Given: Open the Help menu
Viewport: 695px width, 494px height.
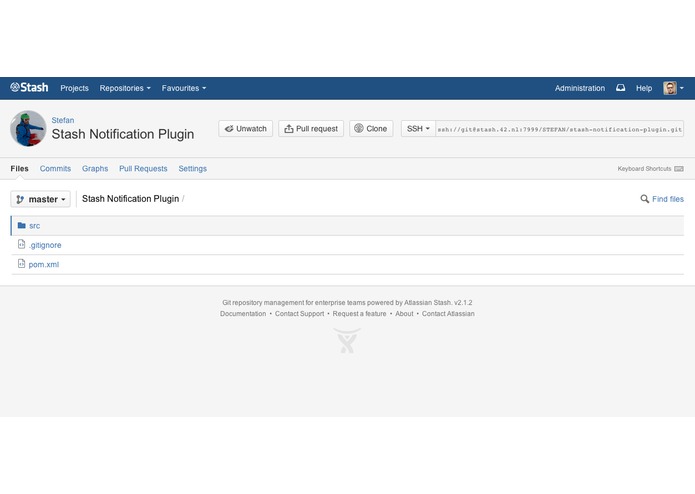Looking at the screenshot, I should tap(644, 88).
